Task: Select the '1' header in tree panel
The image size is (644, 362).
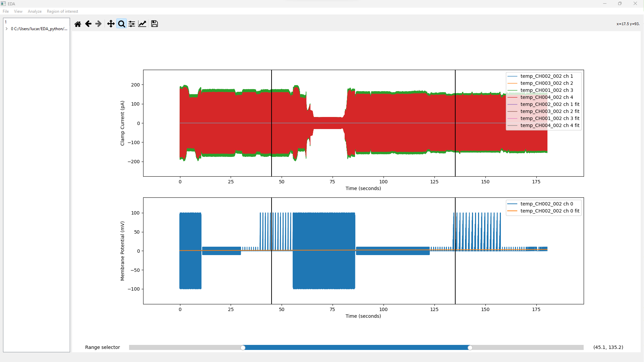Action: pos(37,22)
